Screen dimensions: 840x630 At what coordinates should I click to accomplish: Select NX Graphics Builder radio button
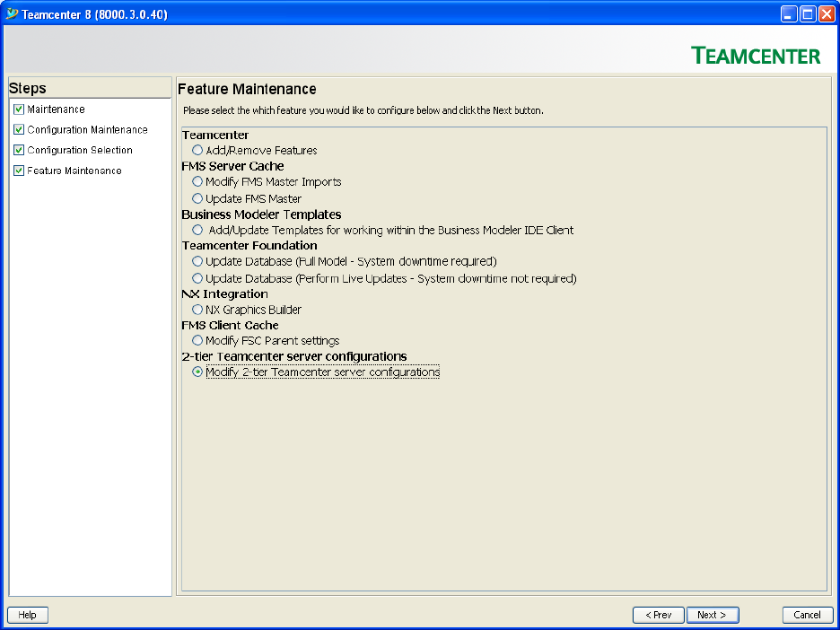tap(197, 310)
